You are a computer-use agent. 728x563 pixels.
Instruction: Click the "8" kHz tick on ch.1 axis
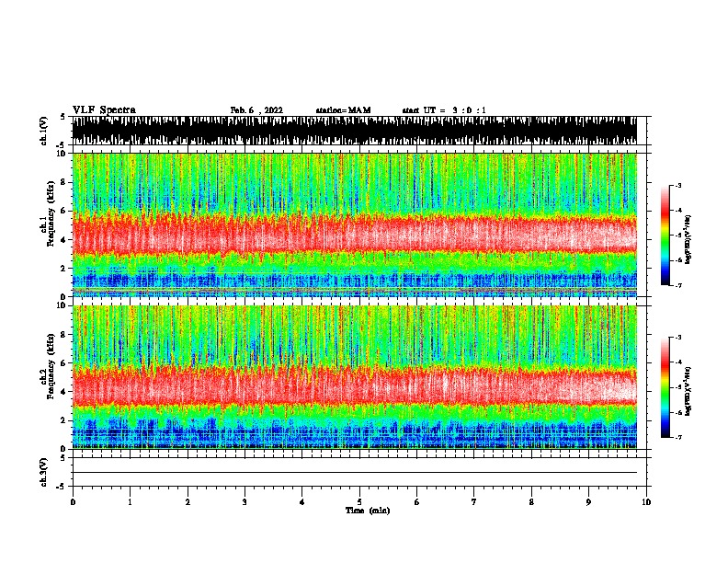(63, 182)
